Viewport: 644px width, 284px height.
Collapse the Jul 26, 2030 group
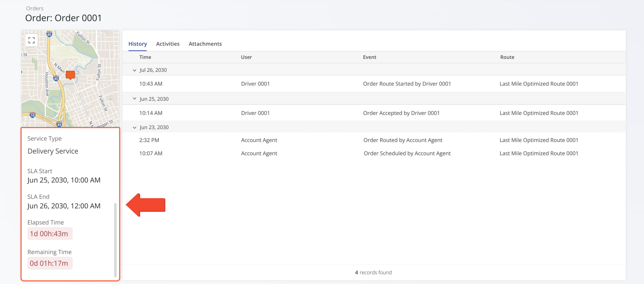point(135,70)
